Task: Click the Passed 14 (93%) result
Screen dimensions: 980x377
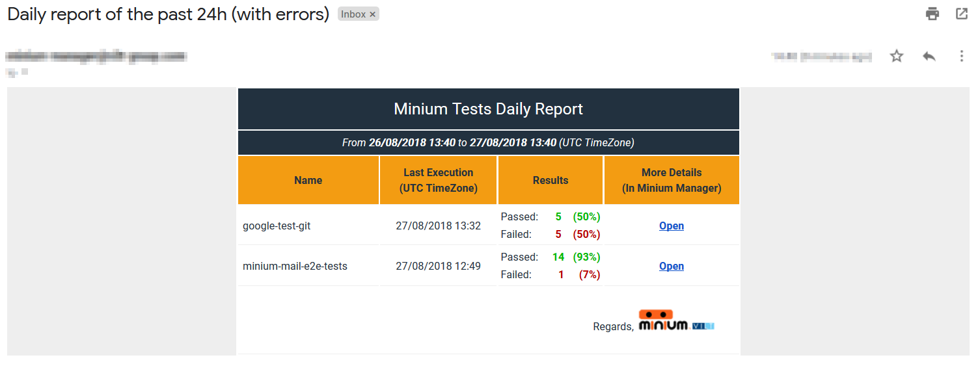Action: (551, 257)
